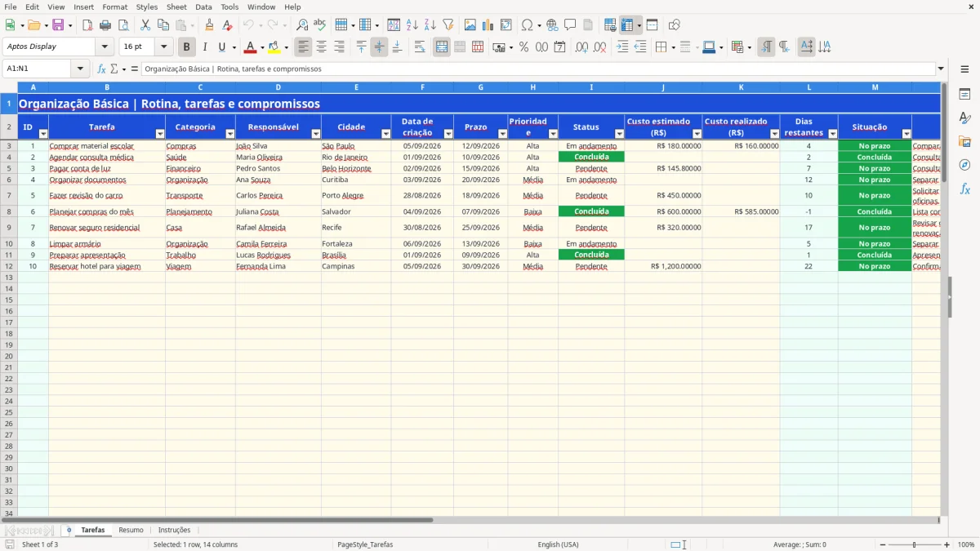Open the font name dropdown
This screenshot has height=551, width=980.
(105, 47)
